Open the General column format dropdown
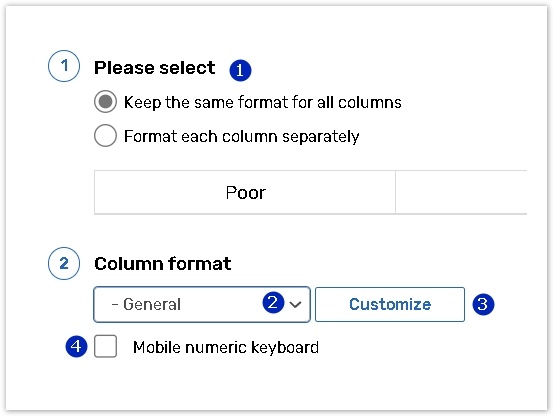 (x=202, y=304)
